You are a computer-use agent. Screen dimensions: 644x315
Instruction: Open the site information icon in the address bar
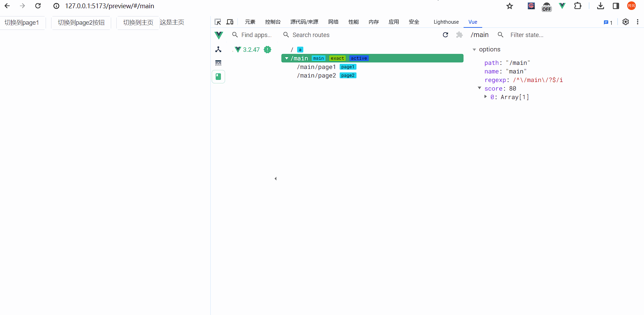(x=56, y=6)
